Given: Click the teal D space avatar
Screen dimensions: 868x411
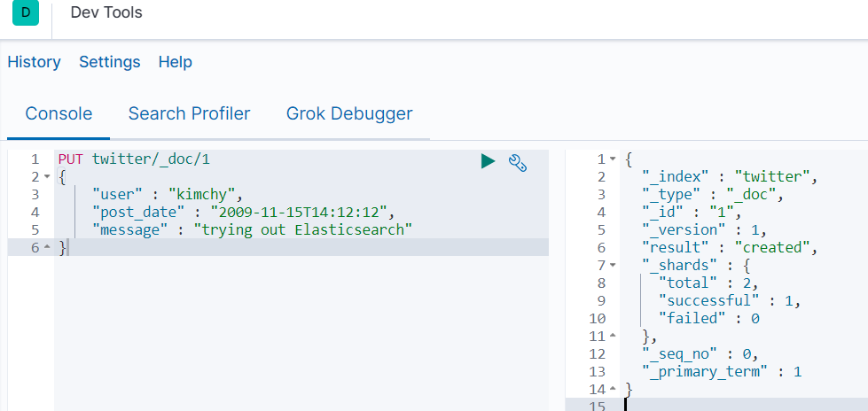Looking at the screenshot, I should (26, 12).
